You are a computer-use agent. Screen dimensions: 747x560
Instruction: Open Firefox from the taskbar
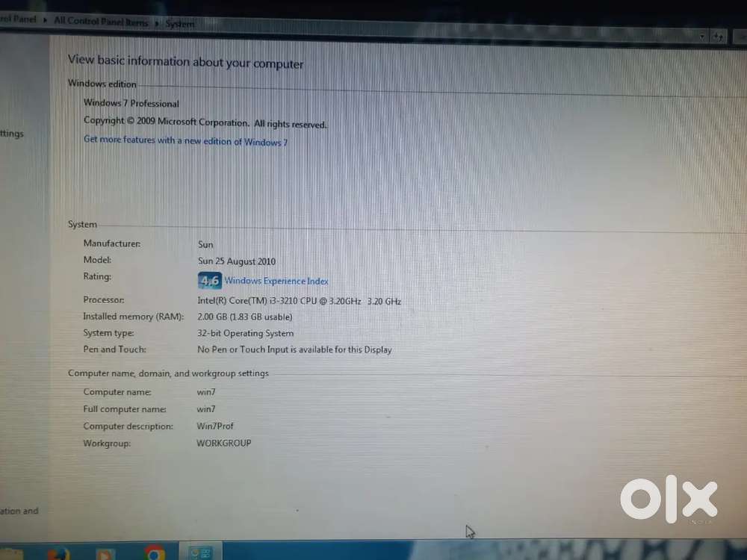(x=59, y=554)
